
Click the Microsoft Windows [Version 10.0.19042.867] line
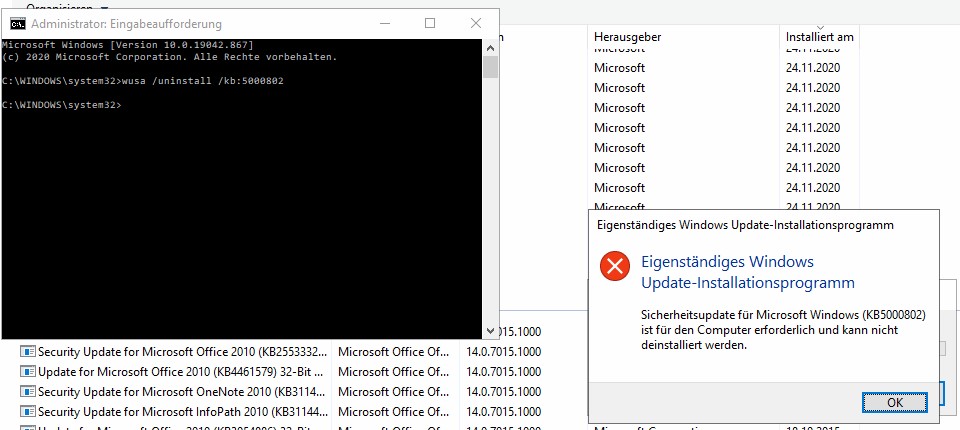click(x=127, y=45)
